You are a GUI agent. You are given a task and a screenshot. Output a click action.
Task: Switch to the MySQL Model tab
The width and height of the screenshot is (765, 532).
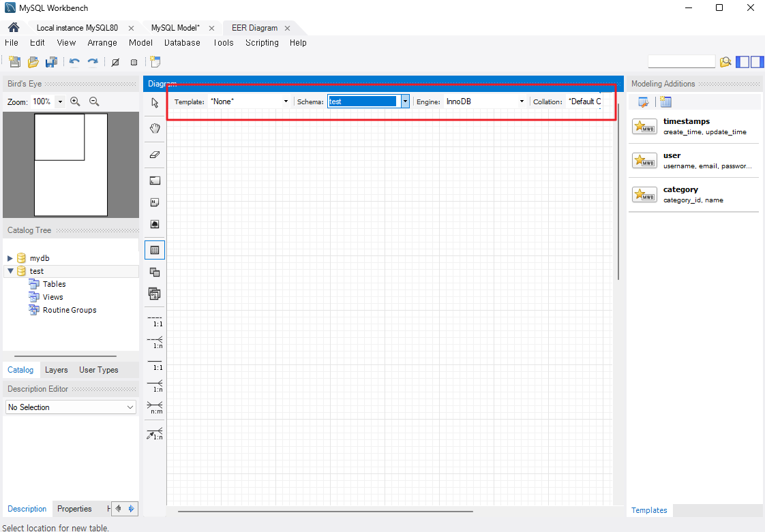point(175,28)
